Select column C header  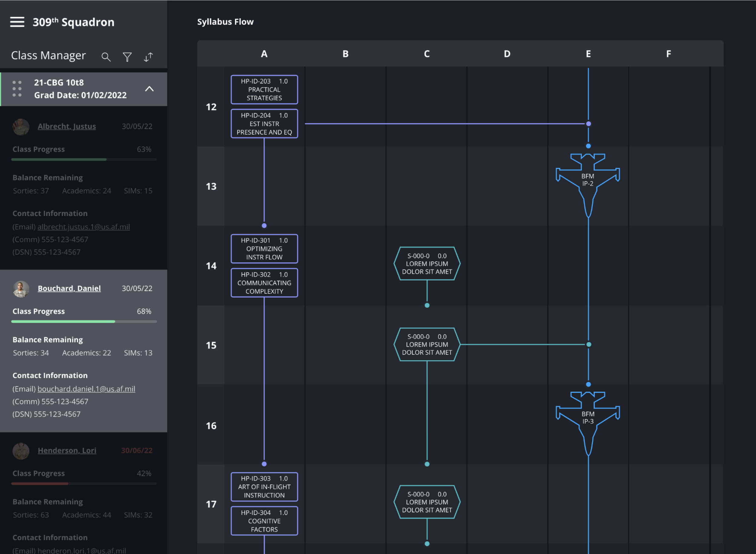click(x=426, y=54)
